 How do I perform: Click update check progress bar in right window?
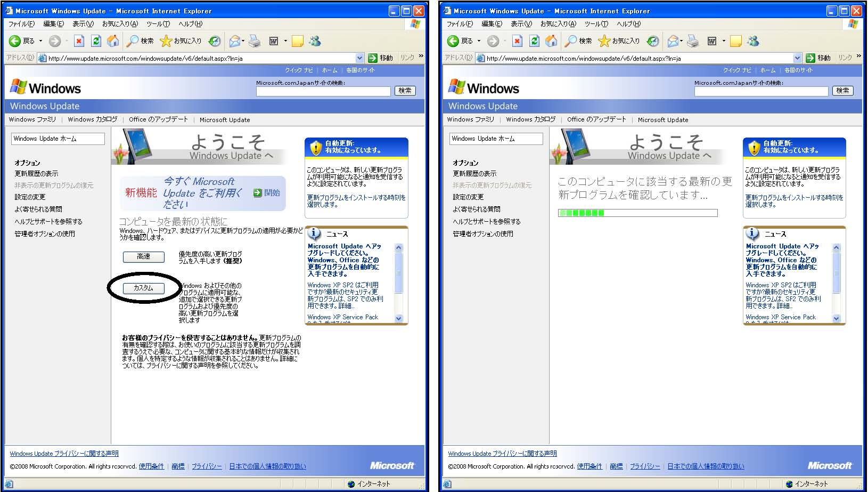click(x=638, y=213)
